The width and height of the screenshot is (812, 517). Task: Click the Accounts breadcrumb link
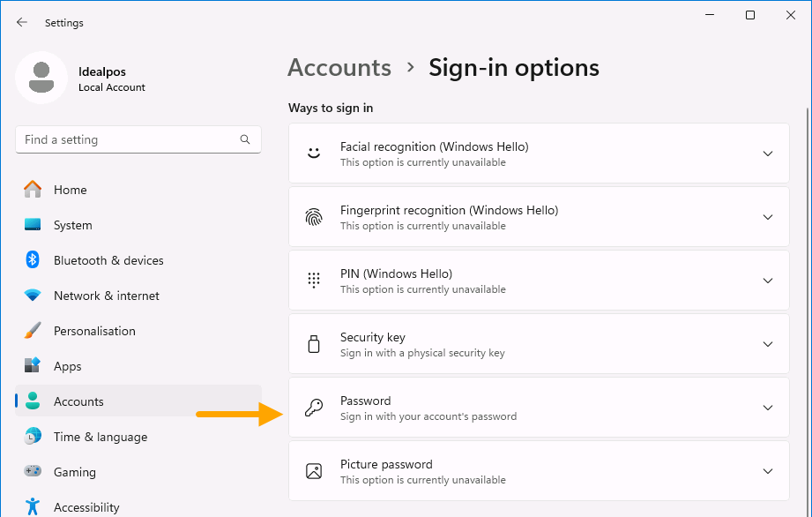[339, 67]
